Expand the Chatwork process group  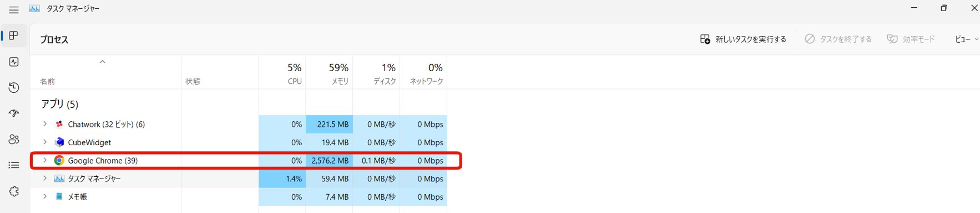pyautogui.click(x=45, y=124)
